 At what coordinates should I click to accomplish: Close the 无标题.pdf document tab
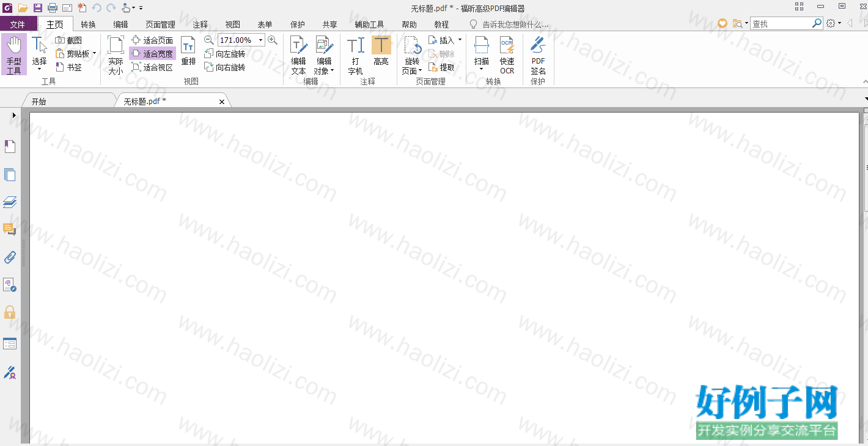(x=222, y=102)
